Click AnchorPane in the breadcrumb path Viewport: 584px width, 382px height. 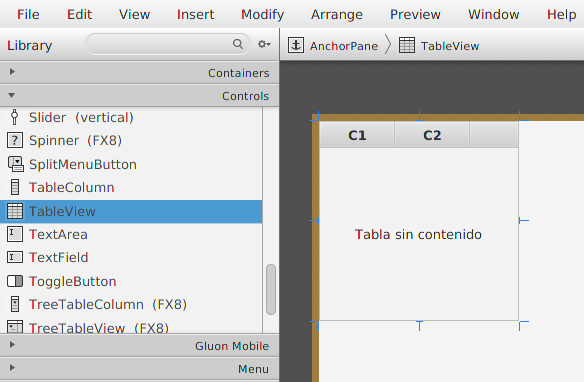tap(344, 46)
